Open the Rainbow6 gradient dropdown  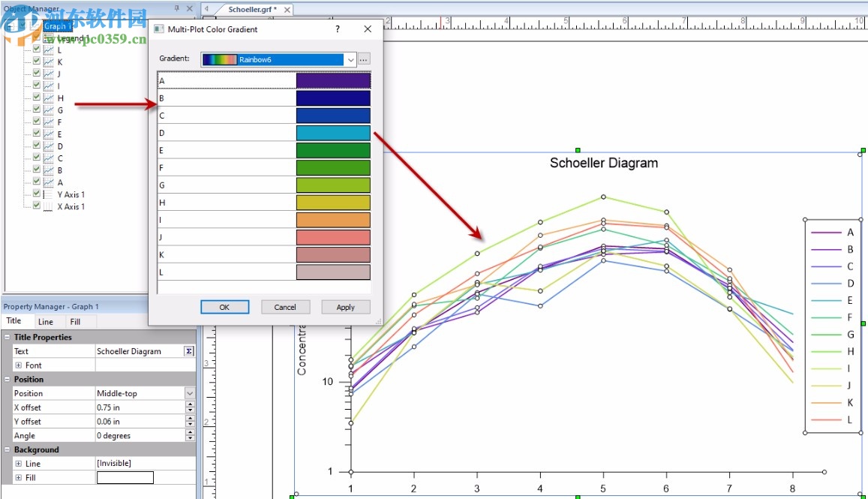[x=350, y=59]
